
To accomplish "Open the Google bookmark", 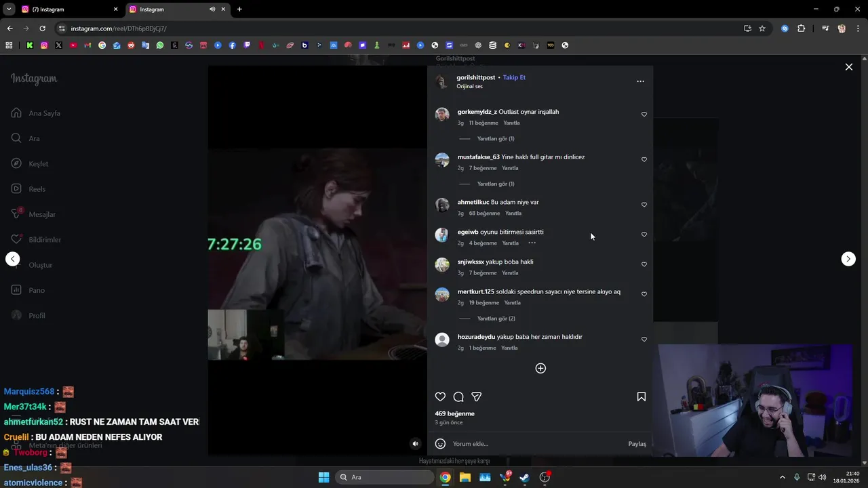I will [x=102, y=45].
